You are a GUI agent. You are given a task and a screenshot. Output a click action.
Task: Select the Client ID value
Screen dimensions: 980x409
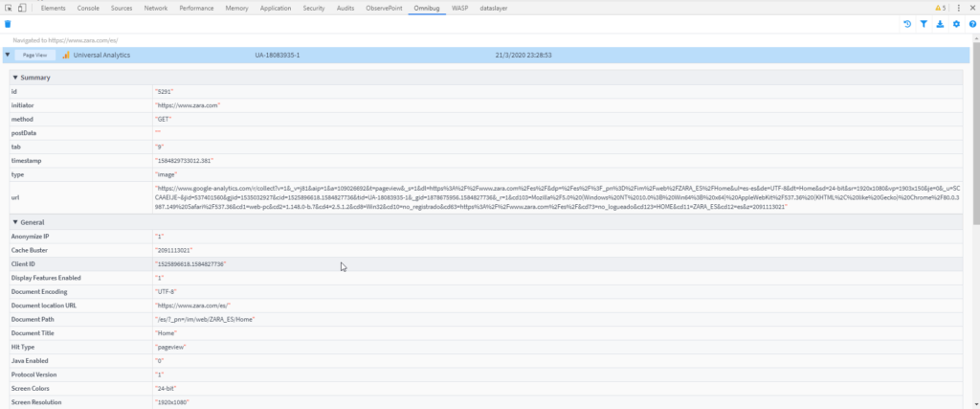click(190, 264)
